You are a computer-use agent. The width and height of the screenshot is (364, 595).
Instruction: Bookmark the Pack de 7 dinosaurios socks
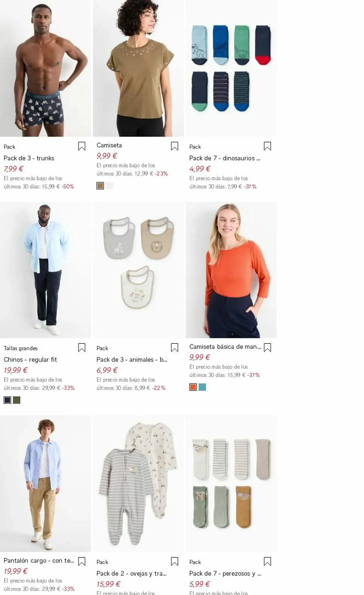pos(267,146)
